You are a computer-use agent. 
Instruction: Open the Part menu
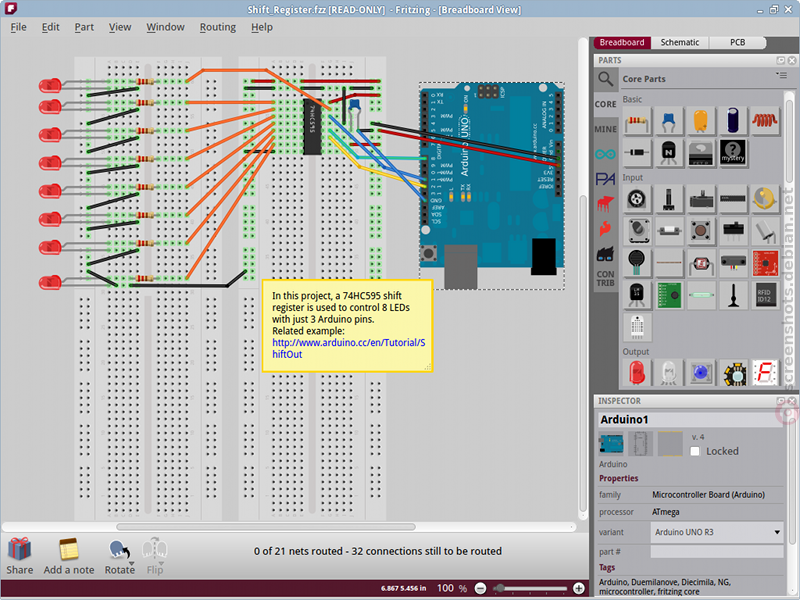pos(84,27)
